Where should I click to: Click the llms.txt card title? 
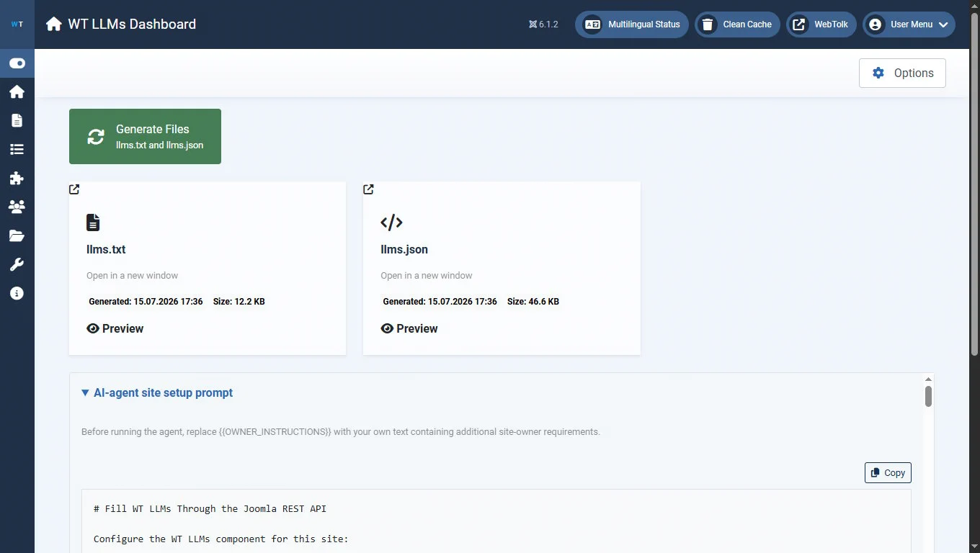point(106,250)
